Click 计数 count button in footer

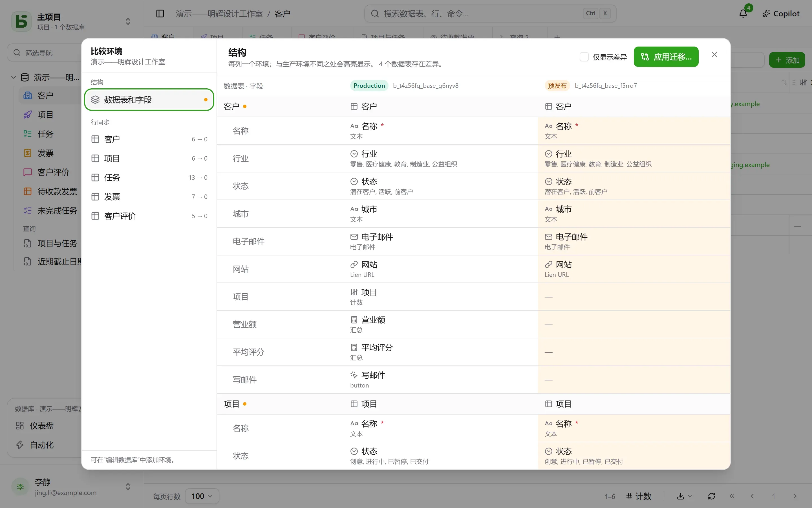(x=639, y=496)
